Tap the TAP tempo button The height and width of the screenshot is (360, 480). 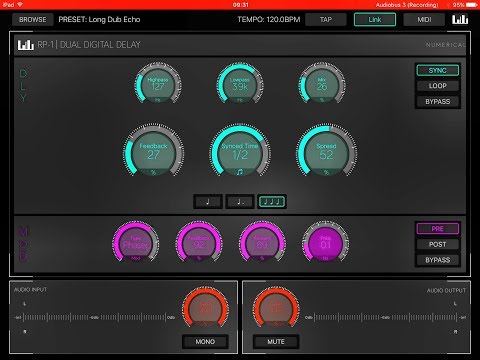point(326,20)
